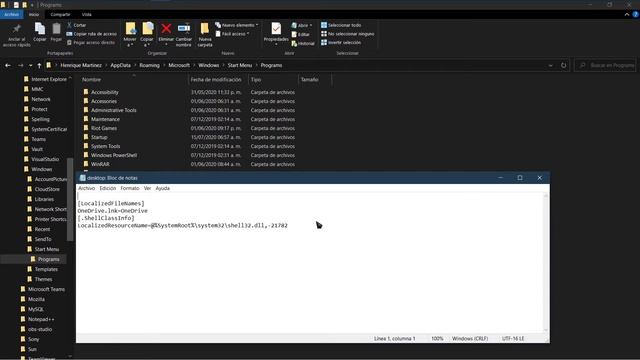Click the Cortar scissors option
The height and width of the screenshot is (360, 640).
tap(76, 25)
